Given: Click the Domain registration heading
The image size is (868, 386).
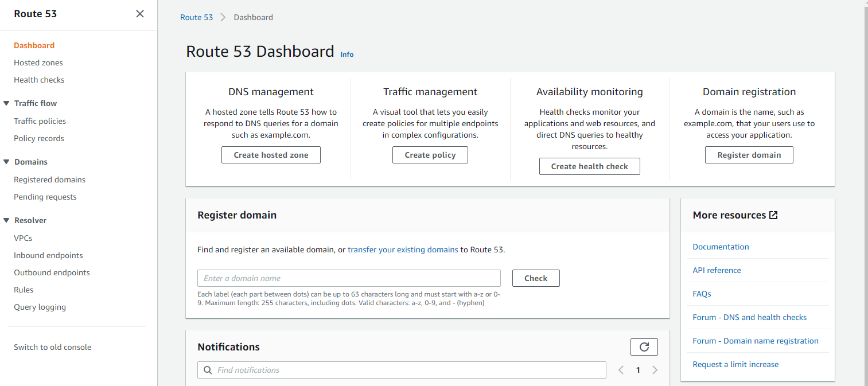Looking at the screenshot, I should click(x=749, y=92).
